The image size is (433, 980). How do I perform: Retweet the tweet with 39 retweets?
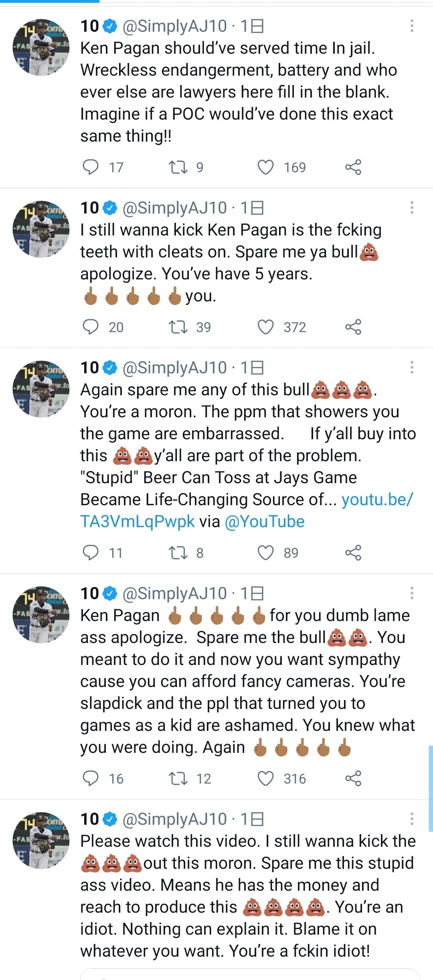[178, 327]
